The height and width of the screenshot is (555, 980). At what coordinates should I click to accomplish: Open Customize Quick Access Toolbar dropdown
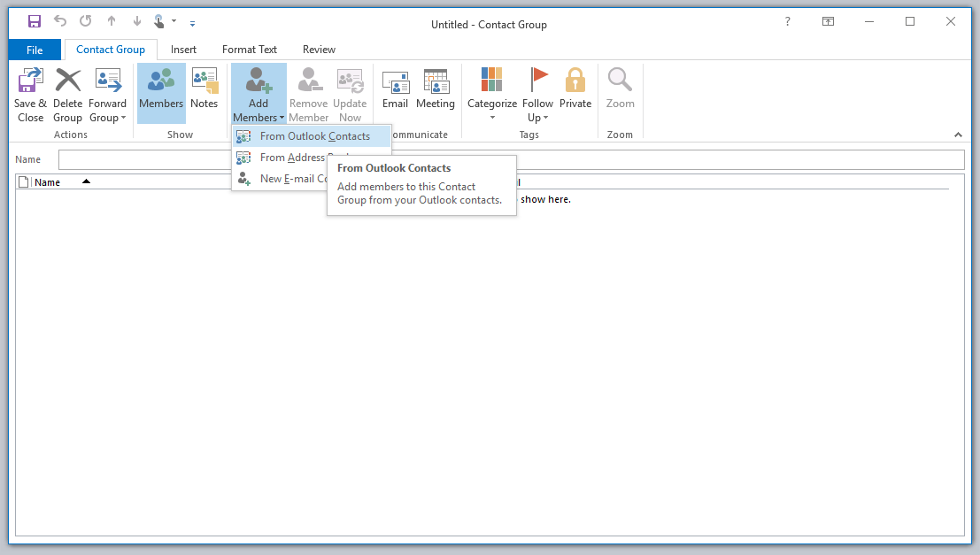192,23
